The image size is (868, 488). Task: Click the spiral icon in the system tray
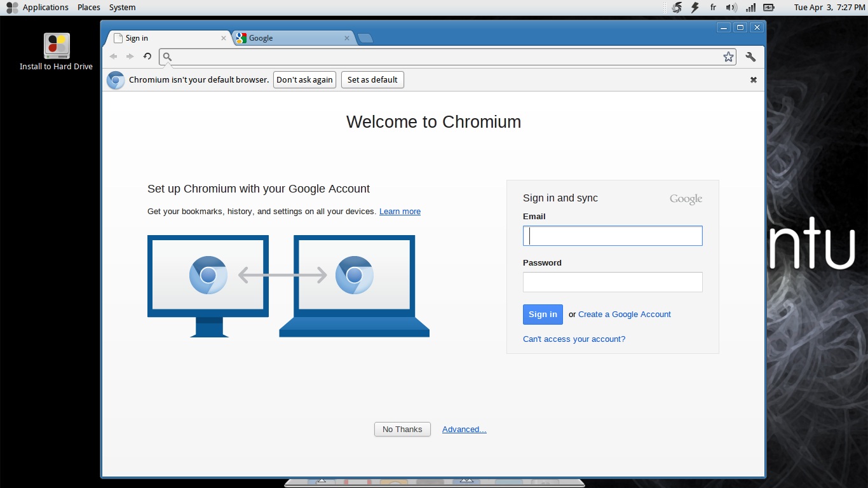pyautogui.click(x=677, y=8)
